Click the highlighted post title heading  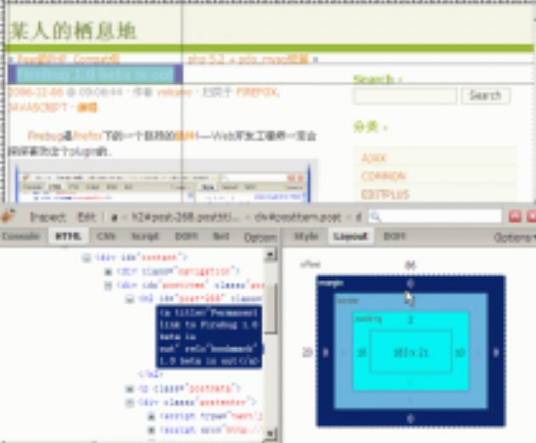pyautogui.click(x=95, y=74)
